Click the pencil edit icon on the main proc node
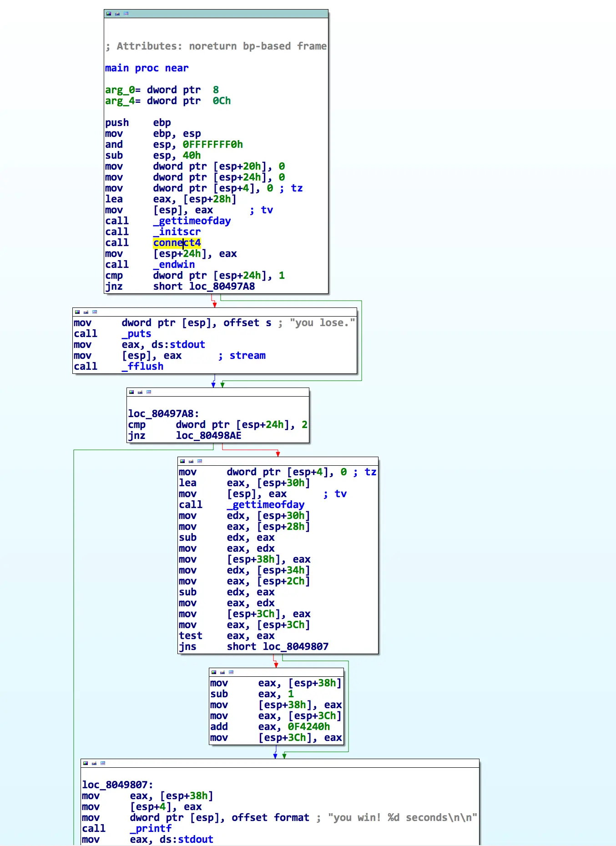Image resolution: width=616 pixels, height=846 pixels. (117, 14)
